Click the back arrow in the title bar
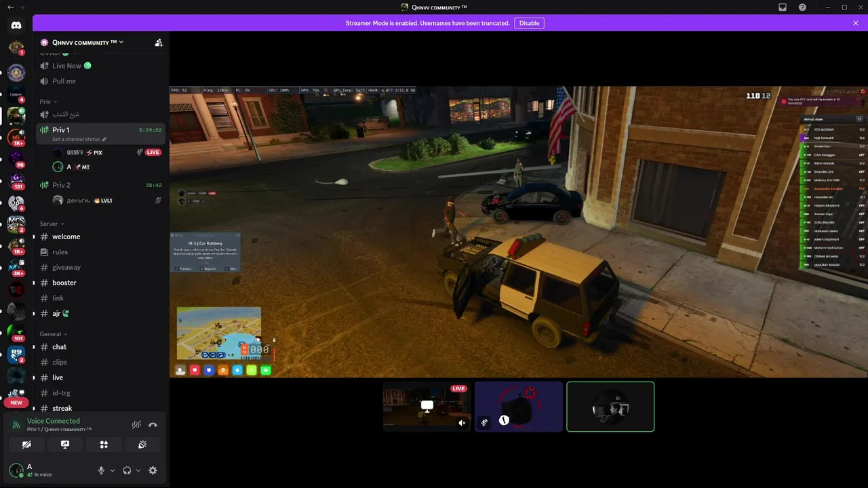 (x=10, y=7)
